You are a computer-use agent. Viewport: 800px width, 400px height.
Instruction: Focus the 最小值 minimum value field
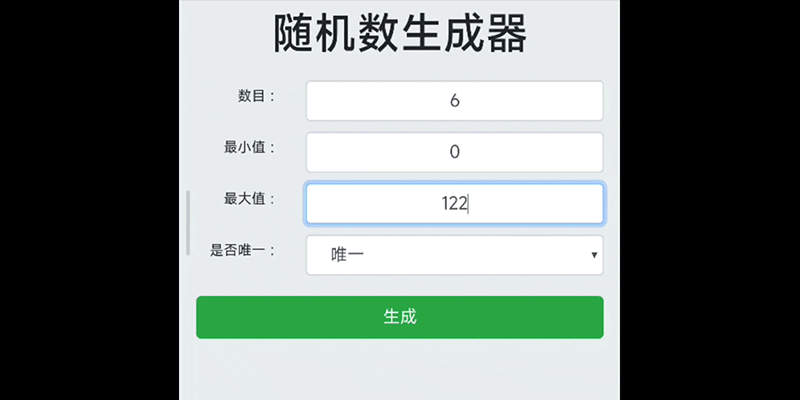click(x=454, y=152)
